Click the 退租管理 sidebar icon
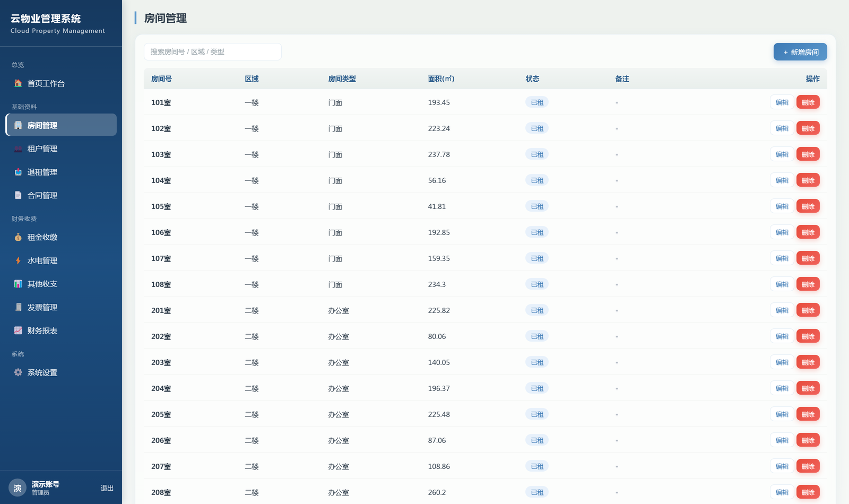Image resolution: width=849 pixels, height=504 pixels. [x=18, y=172]
